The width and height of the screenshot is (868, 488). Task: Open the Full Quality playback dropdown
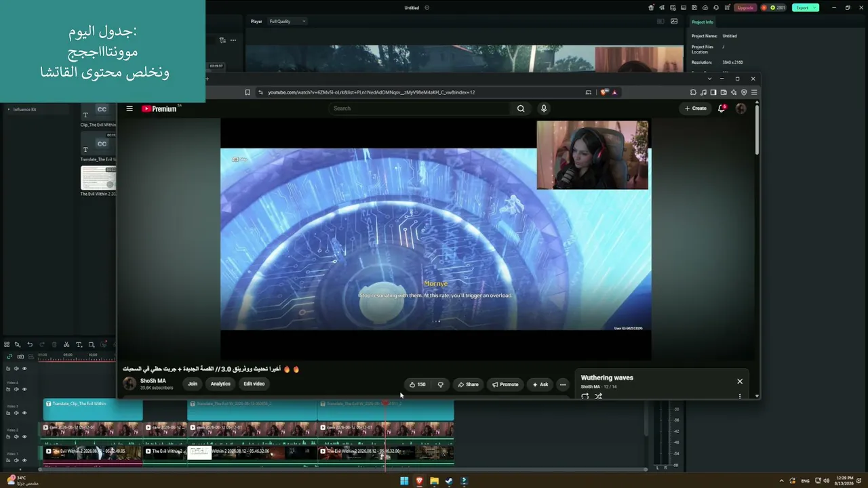point(288,21)
